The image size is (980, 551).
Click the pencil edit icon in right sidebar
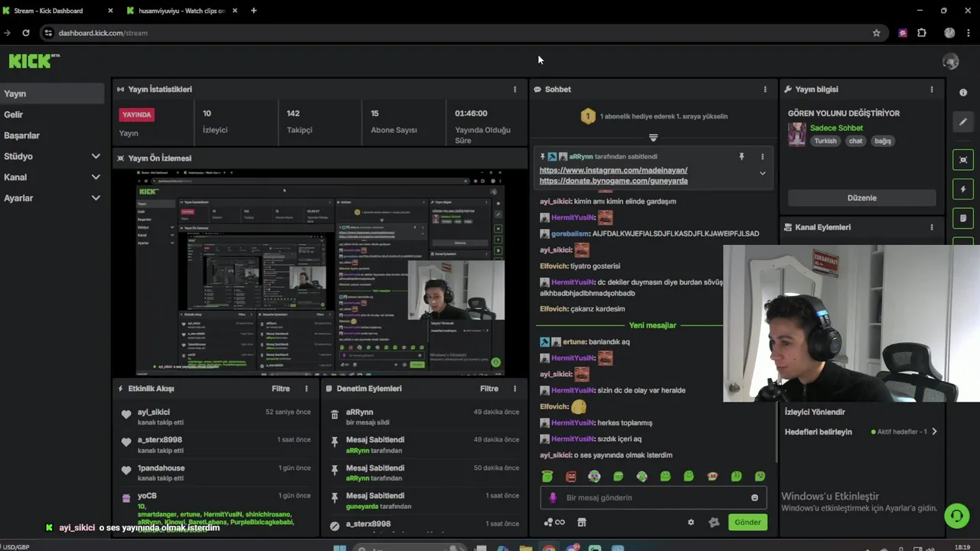963,122
